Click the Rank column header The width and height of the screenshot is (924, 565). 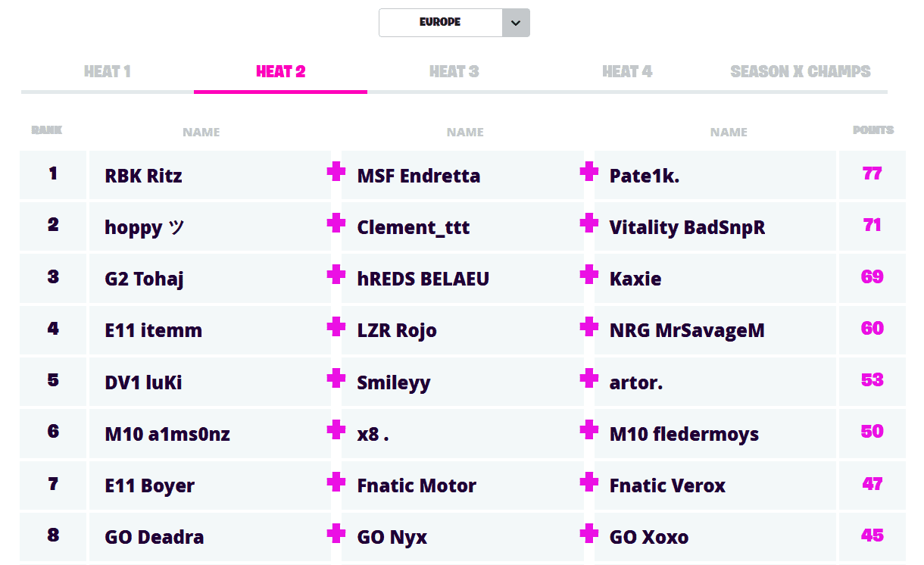coord(47,130)
